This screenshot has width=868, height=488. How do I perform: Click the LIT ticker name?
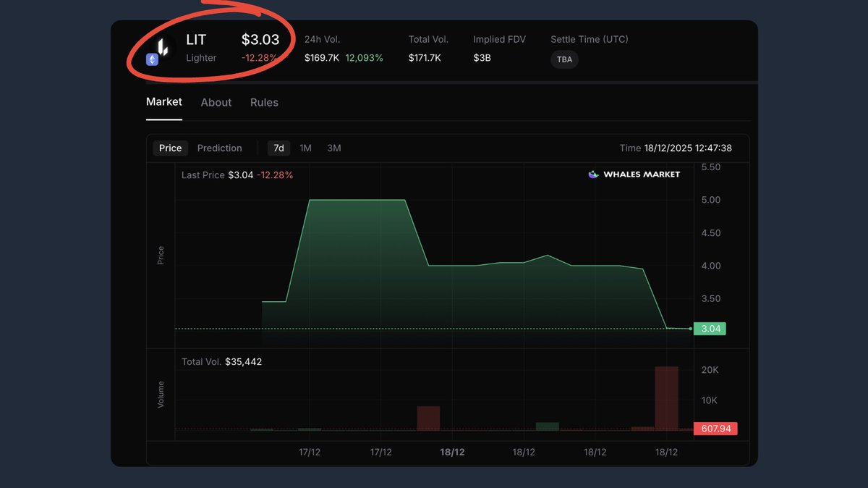click(196, 40)
